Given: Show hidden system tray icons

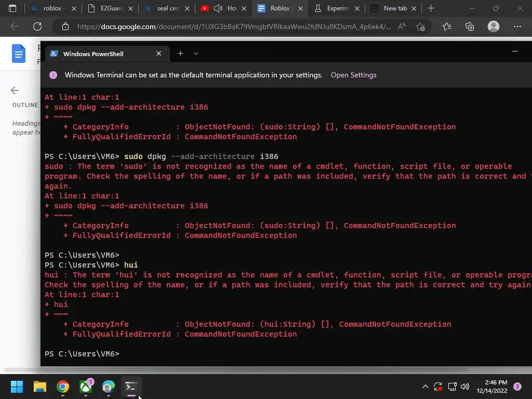Looking at the screenshot, I should tap(425, 387).
